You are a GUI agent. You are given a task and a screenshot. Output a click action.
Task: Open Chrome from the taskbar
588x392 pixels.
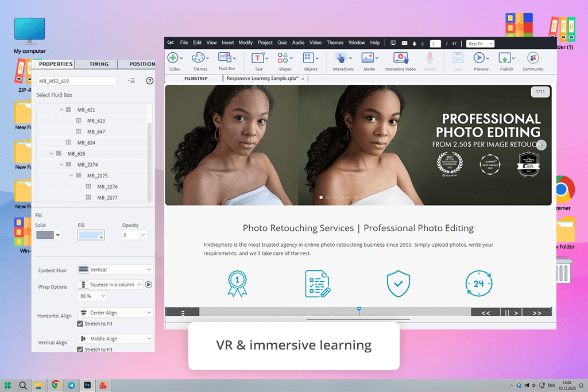(x=56, y=385)
